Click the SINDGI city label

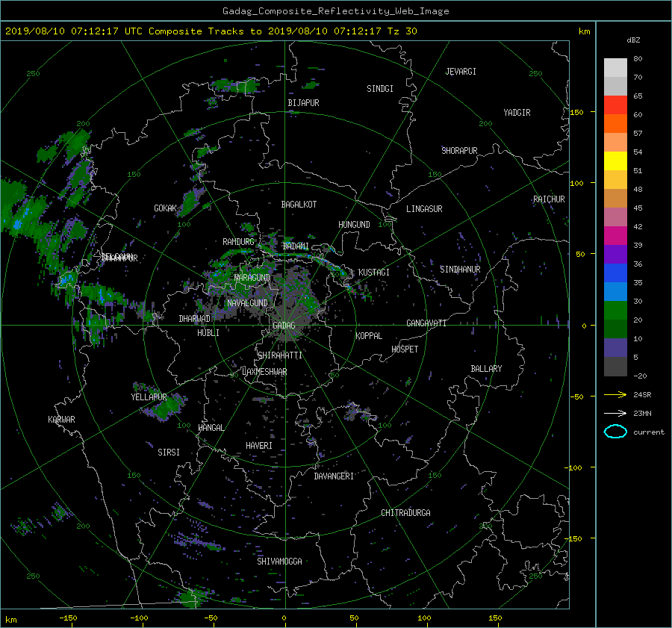[380, 89]
